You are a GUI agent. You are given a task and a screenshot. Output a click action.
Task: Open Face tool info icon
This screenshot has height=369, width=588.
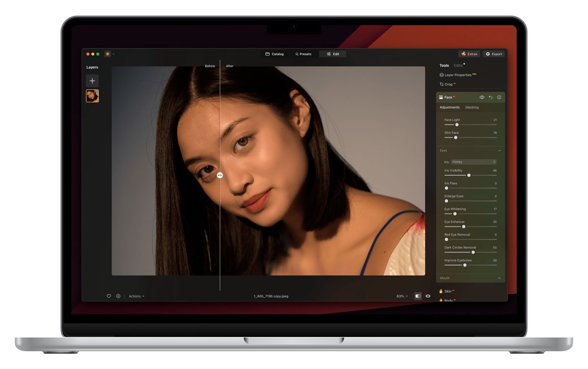pos(499,97)
